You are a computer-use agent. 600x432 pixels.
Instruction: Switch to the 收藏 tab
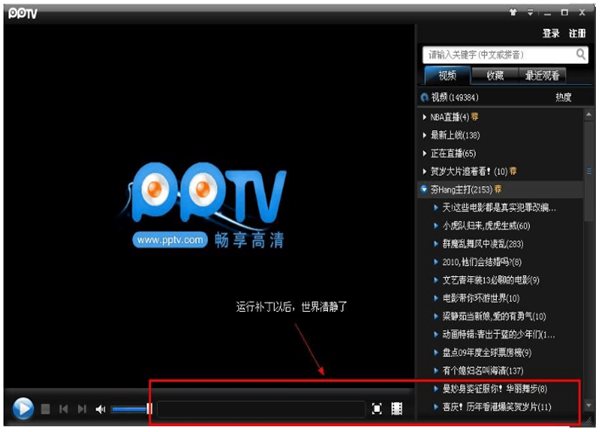495,76
